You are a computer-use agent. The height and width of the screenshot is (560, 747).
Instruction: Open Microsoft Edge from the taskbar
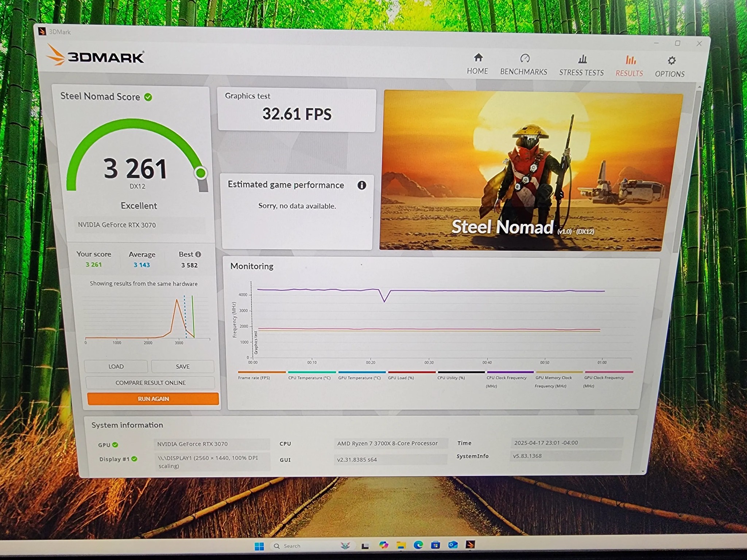pyautogui.click(x=418, y=545)
